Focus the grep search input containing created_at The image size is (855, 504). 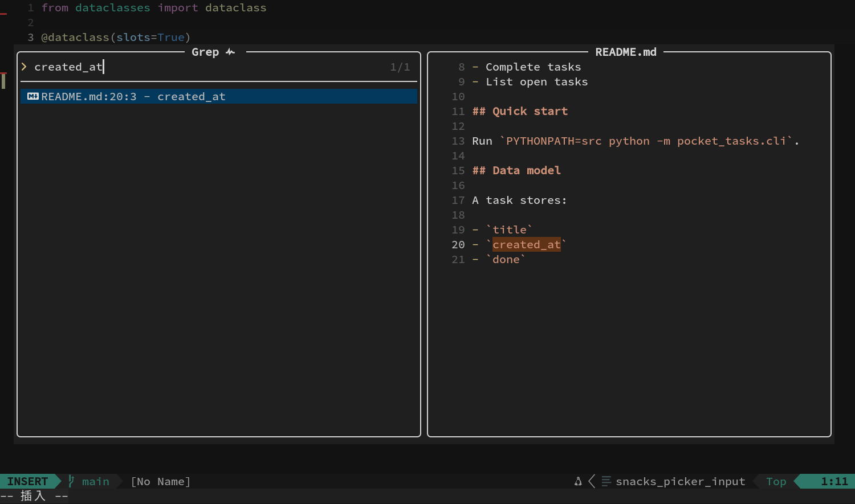[219, 67]
